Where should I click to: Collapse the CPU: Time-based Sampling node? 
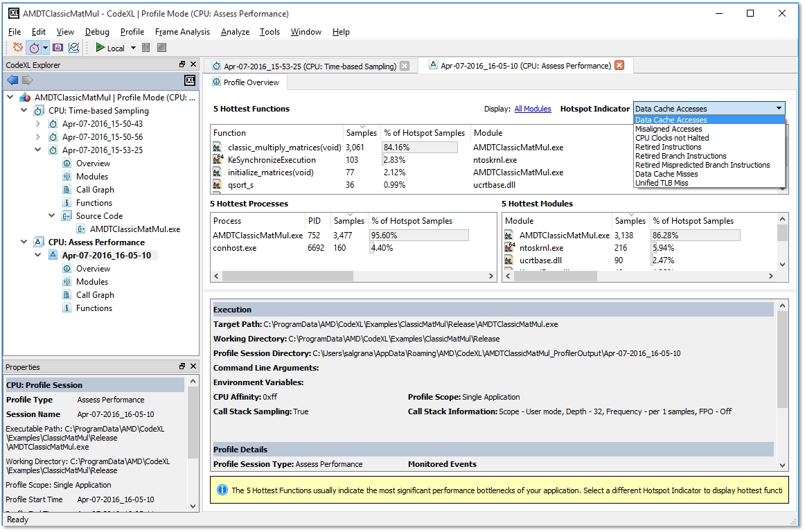pyautogui.click(x=24, y=110)
